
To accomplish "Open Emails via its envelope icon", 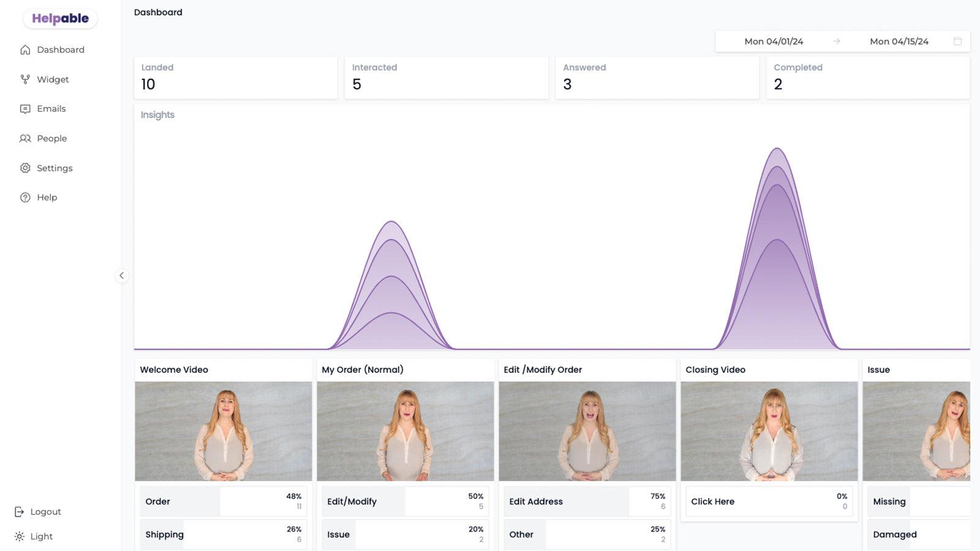I will click(24, 108).
